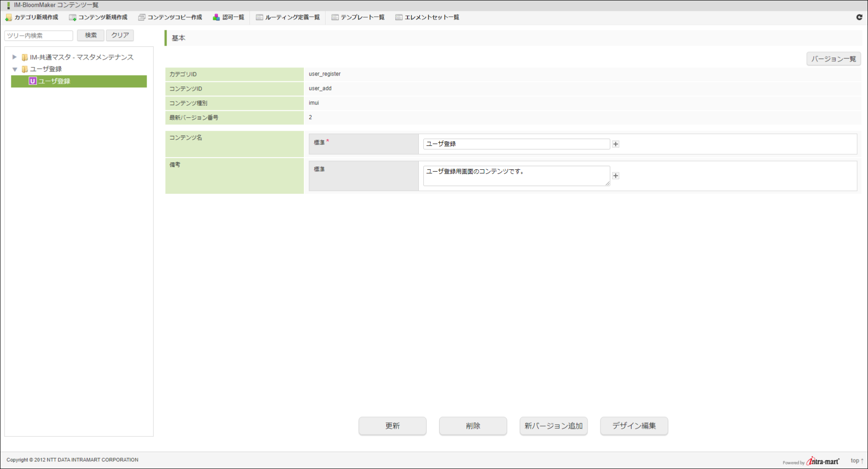Screen dimensions: 868x469
Task: Collapse the ユーザ登録 category folder
Action: [x=15, y=69]
